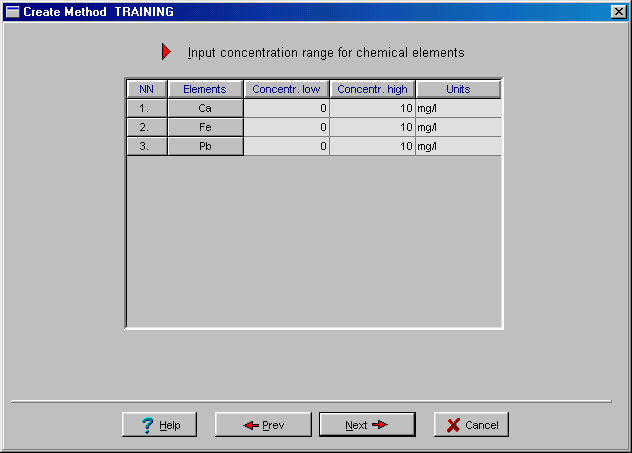Go back with the Prev button
The height and width of the screenshot is (453, 632).
263,424
